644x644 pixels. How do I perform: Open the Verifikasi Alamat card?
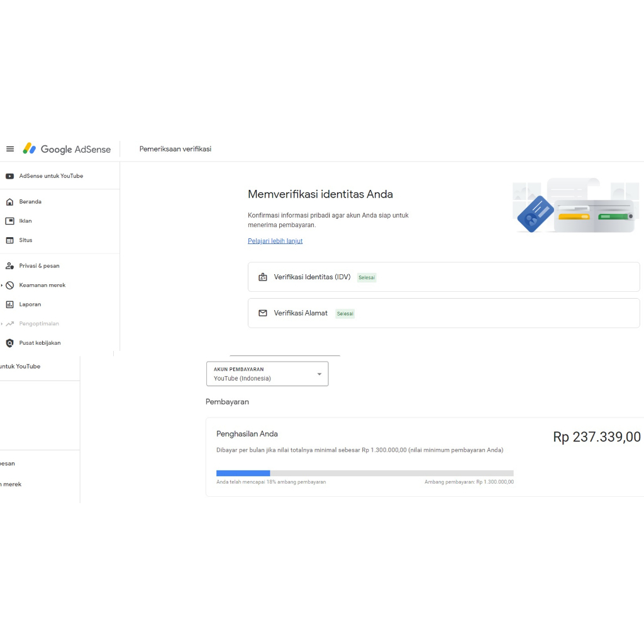(x=443, y=313)
